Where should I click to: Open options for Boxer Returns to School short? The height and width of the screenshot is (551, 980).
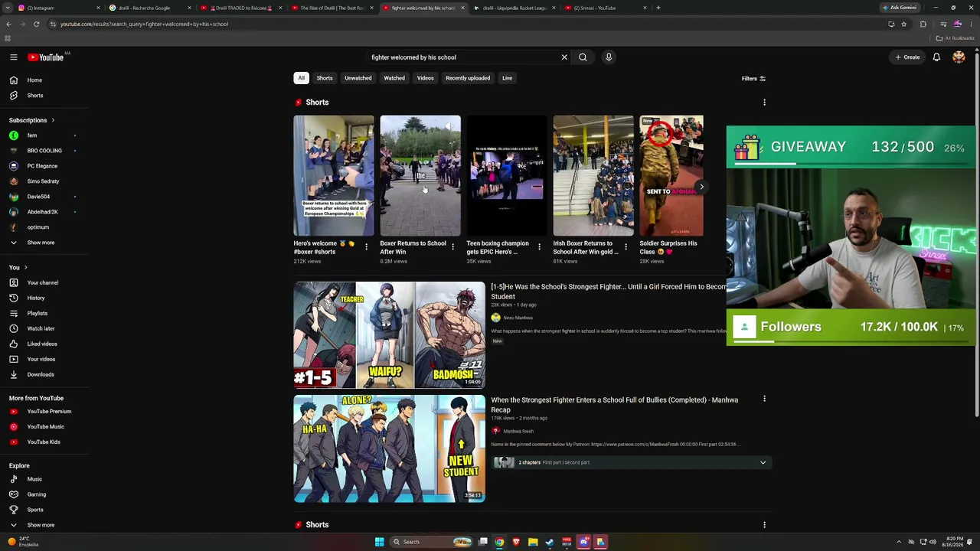tap(452, 246)
